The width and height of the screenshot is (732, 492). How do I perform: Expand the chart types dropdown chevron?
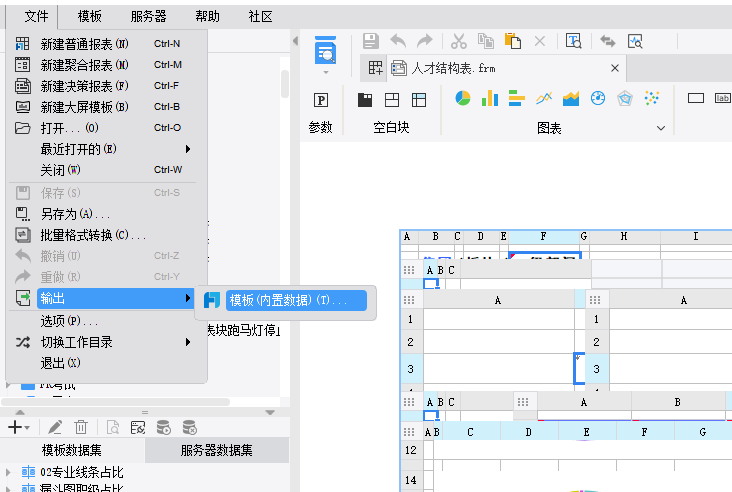pos(661,128)
